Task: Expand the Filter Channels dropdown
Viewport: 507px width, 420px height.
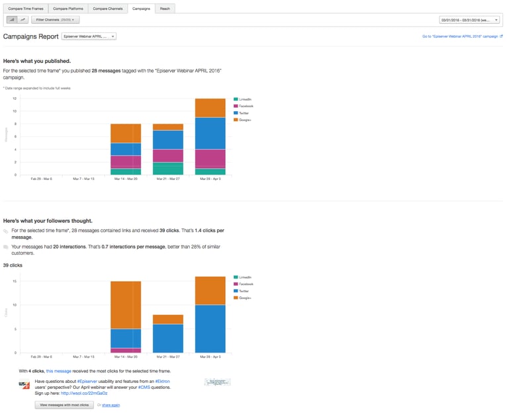Action: (56, 20)
